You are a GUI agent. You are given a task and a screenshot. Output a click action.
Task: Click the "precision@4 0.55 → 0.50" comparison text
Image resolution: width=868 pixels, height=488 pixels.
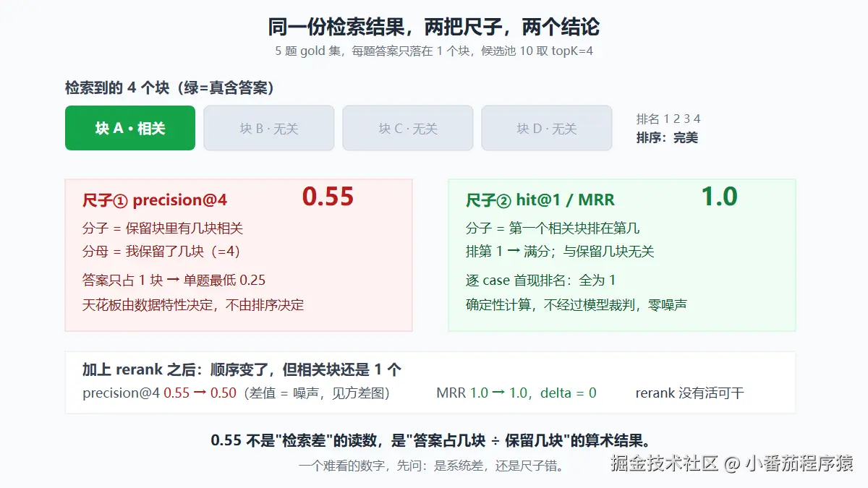(159, 393)
